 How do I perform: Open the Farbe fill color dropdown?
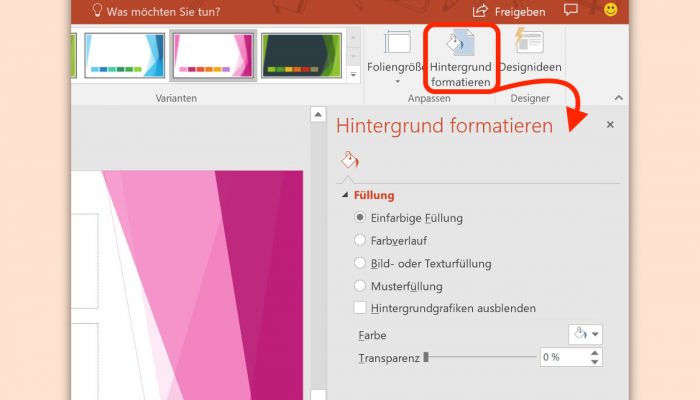[x=585, y=334]
